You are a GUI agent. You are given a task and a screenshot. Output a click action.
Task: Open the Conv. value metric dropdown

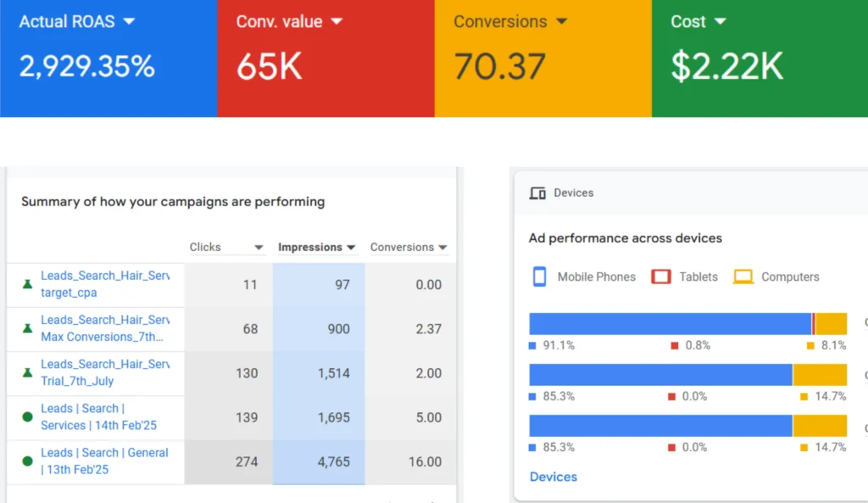(337, 22)
